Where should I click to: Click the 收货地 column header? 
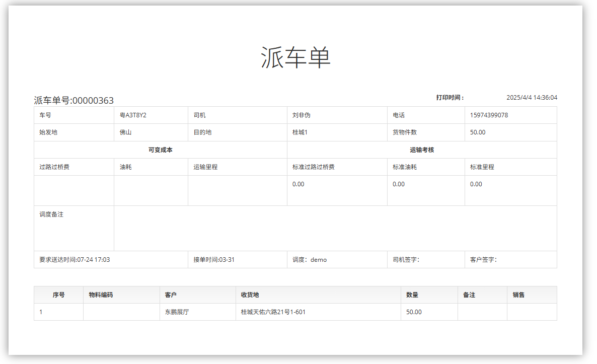[250, 295]
